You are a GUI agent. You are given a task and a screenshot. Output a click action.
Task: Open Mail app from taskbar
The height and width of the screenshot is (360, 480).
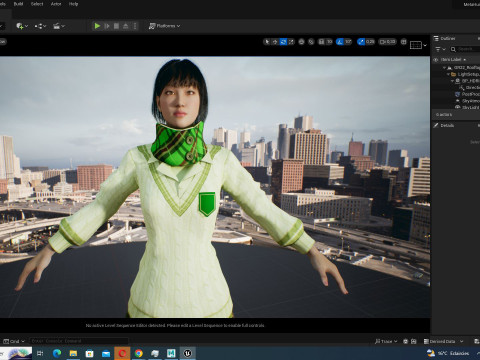coord(106,353)
